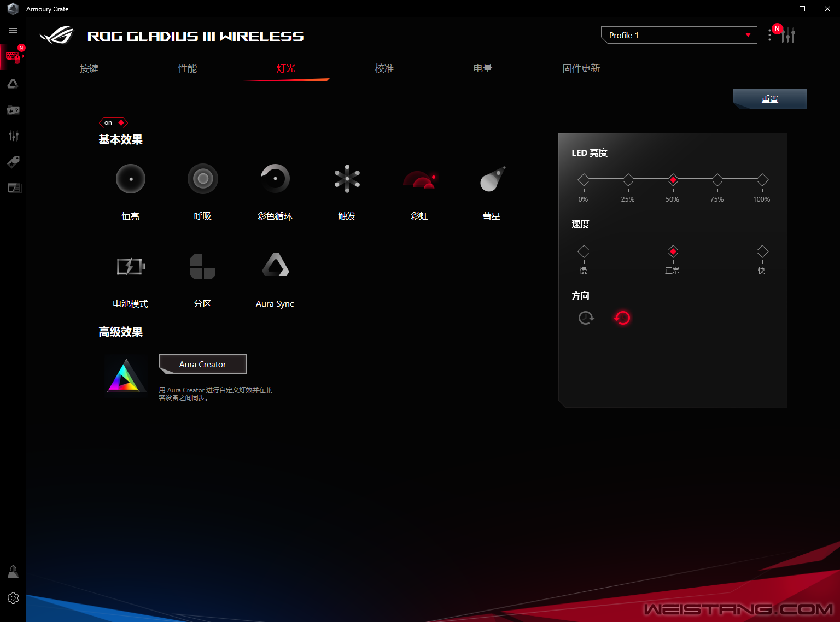The width and height of the screenshot is (840, 622).
Task: Switch to the 电量 power tab
Action: point(483,68)
